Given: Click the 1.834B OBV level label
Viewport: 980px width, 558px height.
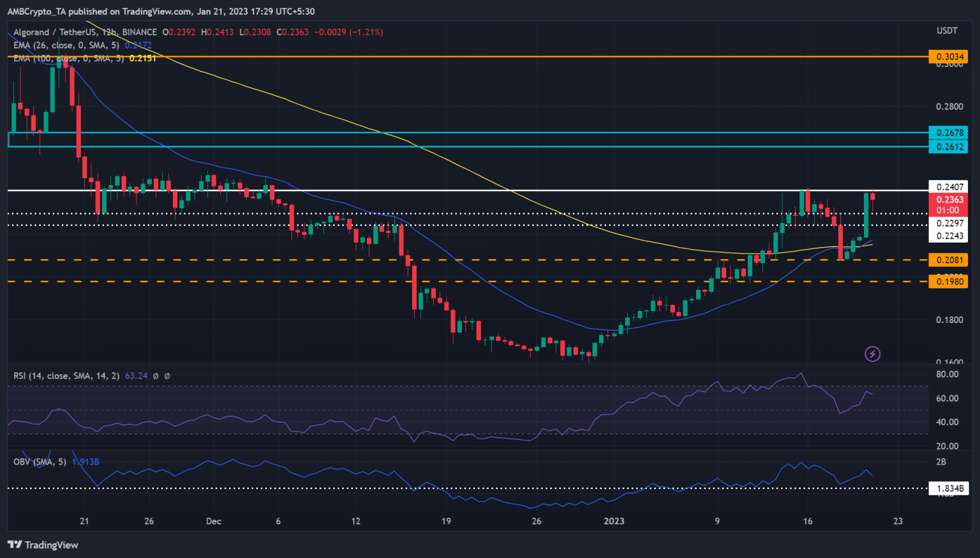Looking at the screenshot, I should (949, 488).
